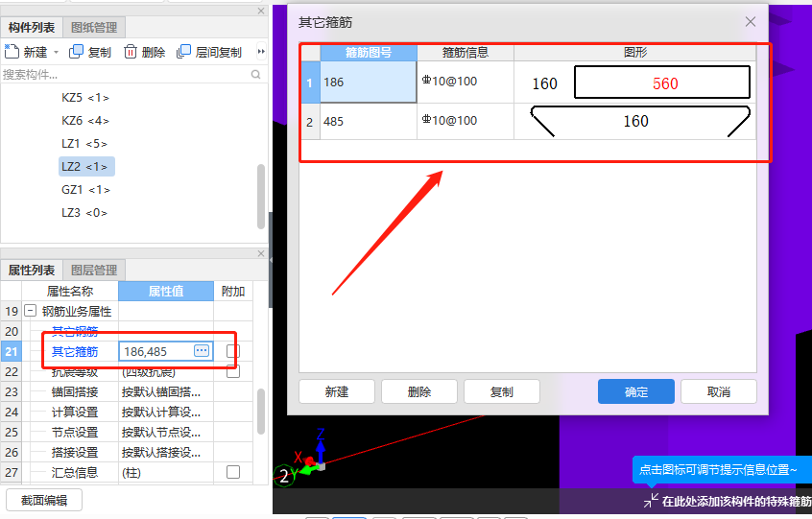
Task: Cancel with the 取消 button
Action: [718, 391]
